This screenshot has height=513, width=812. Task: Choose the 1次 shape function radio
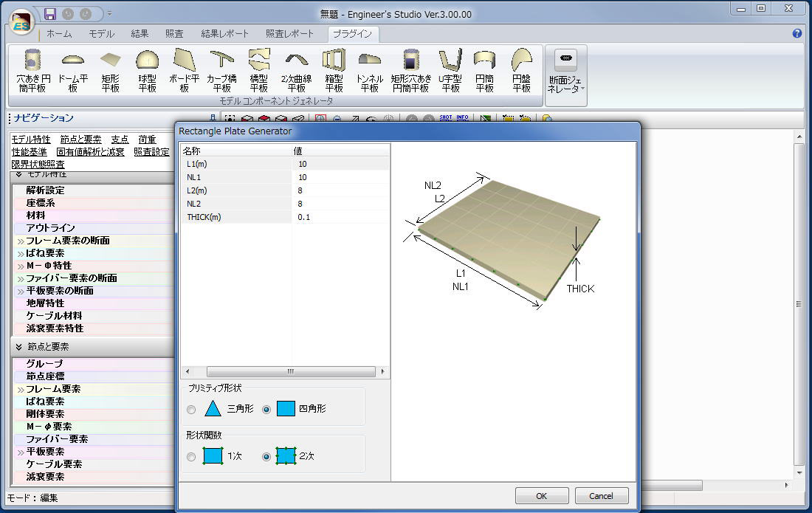[191, 457]
